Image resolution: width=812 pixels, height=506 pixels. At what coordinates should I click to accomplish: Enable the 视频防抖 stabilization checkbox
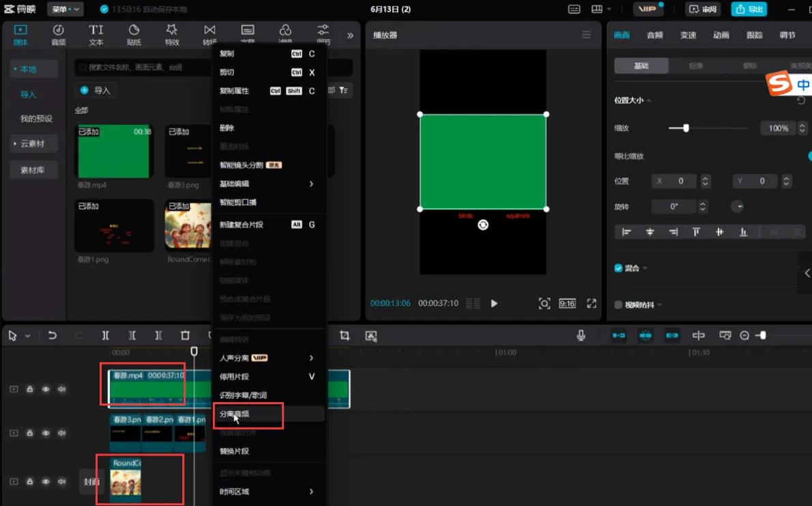(x=618, y=305)
